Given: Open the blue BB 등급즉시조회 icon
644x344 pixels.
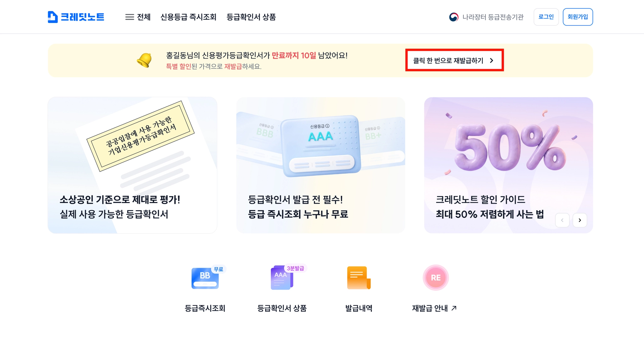Looking at the screenshot, I should pos(205,278).
